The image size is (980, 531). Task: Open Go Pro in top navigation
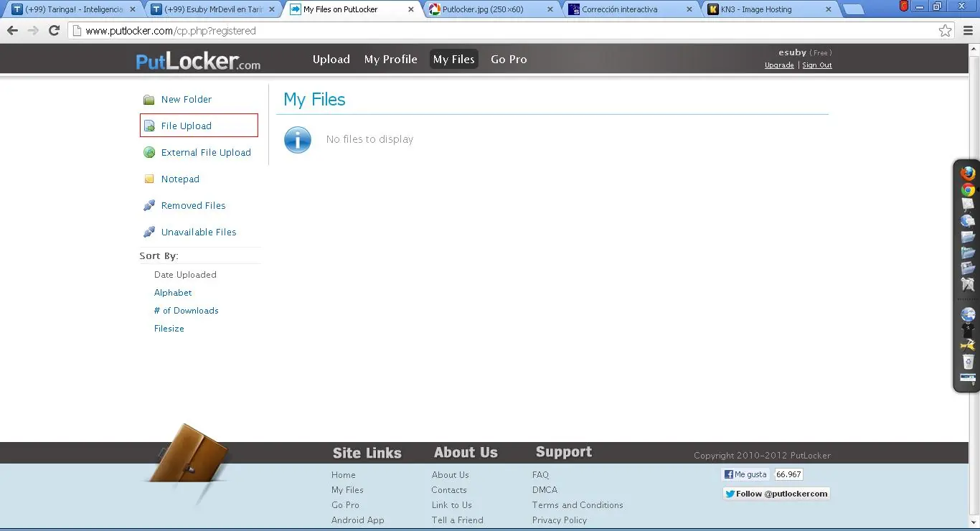(x=509, y=60)
